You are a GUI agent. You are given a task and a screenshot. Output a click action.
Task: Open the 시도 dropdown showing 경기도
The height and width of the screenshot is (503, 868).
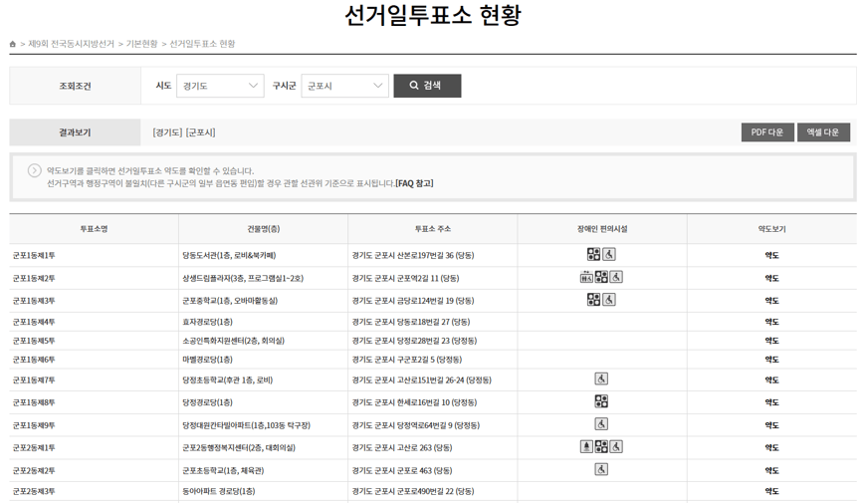point(220,86)
